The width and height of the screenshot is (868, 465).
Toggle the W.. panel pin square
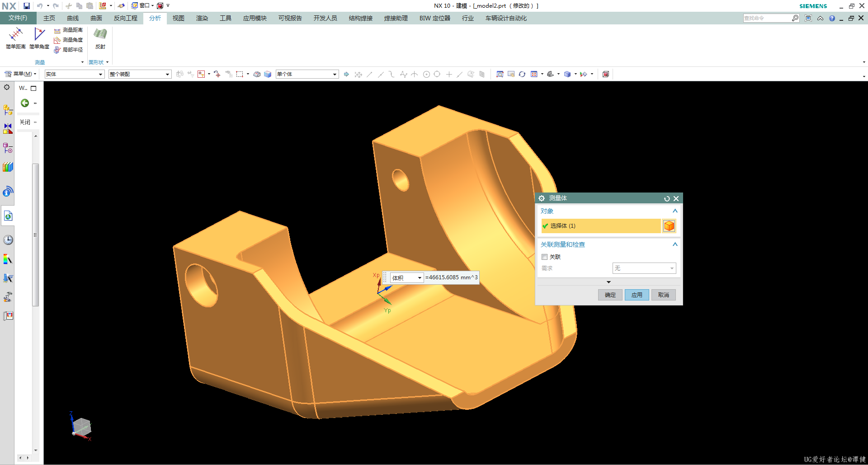[x=33, y=88]
